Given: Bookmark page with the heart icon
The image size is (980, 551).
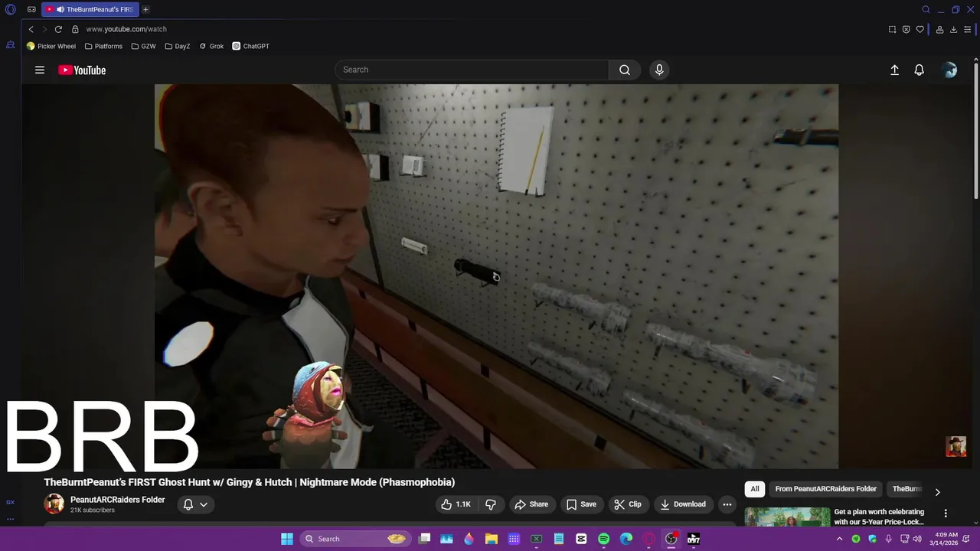Looking at the screenshot, I should tap(920, 29).
